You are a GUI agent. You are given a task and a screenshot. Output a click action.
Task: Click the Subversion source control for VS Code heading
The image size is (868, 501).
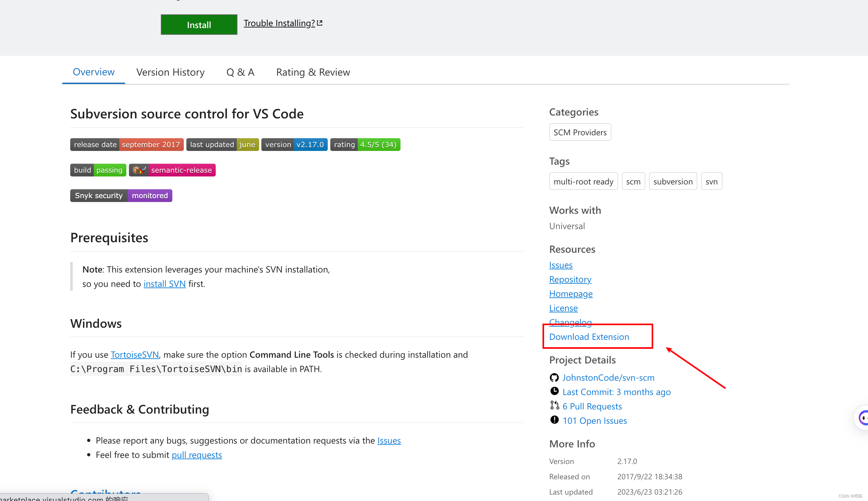[187, 114]
